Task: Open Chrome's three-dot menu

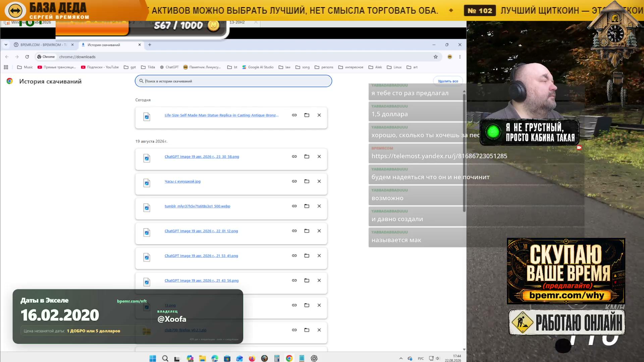Action: click(460, 57)
